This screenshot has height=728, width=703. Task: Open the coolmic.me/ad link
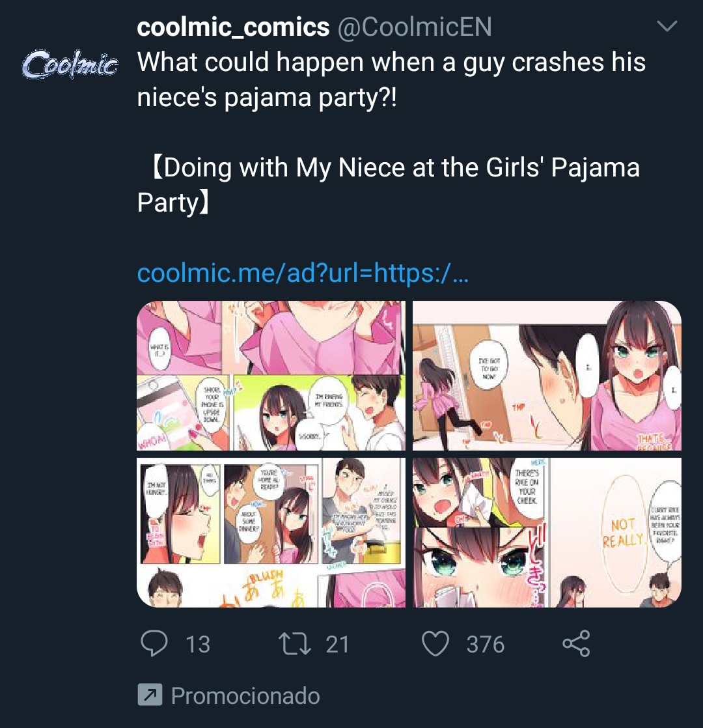pyautogui.click(x=303, y=273)
